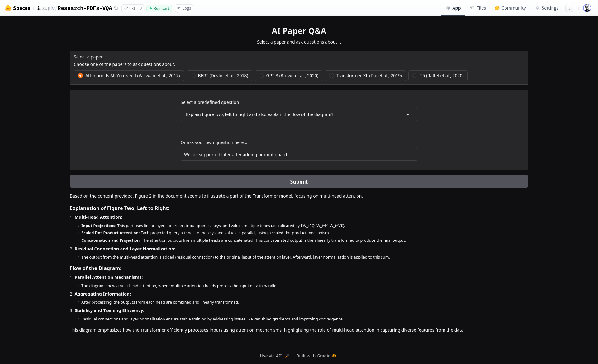Click the 'Scaled Dot-Product Attention:' bullet text

[x=110, y=233]
